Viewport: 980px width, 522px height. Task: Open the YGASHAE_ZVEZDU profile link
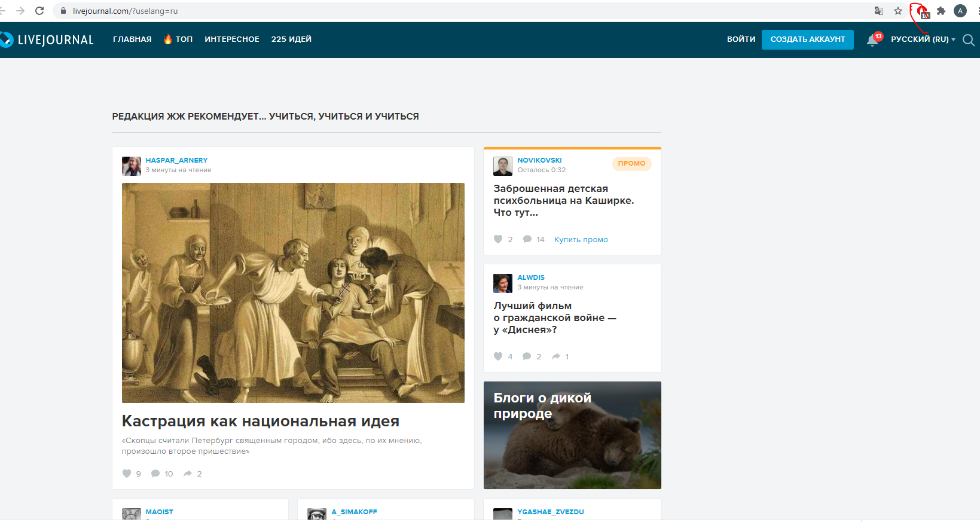point(551,512)
